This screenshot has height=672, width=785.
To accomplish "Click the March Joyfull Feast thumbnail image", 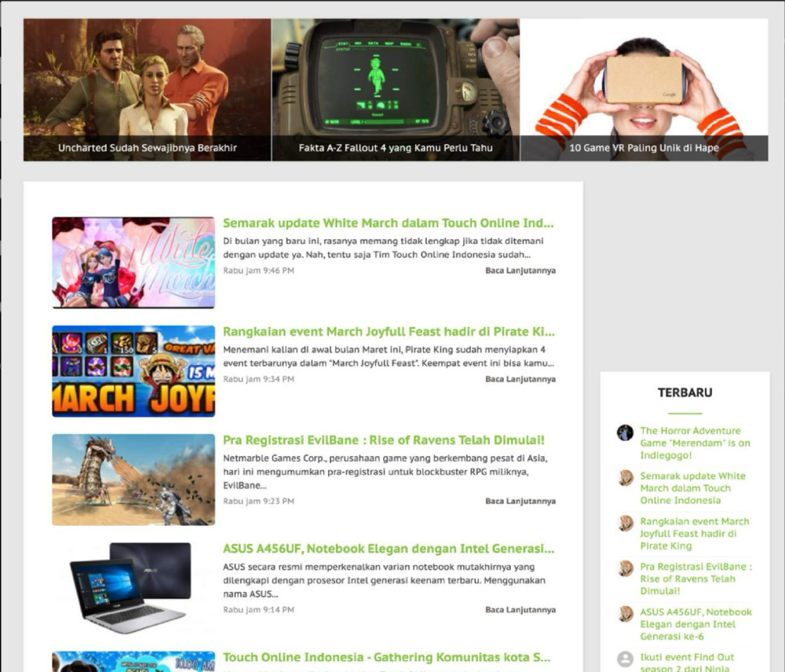I will 133,371.
